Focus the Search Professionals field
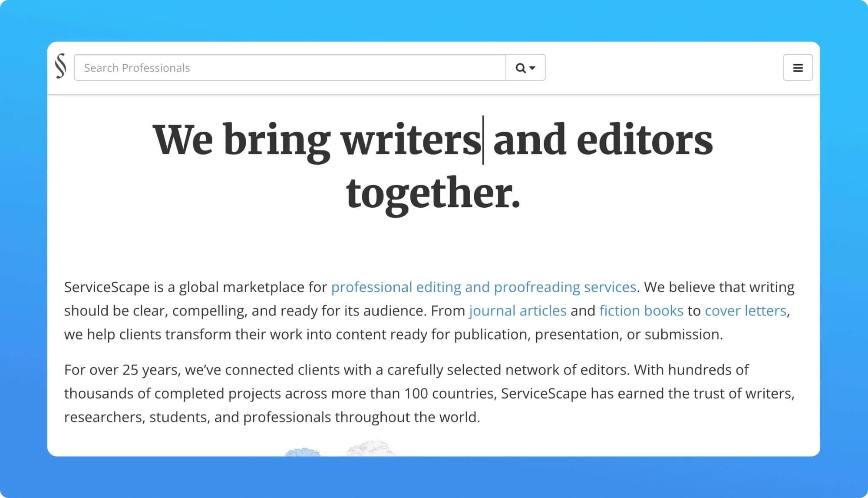The height and width of the screenshot is (498, 868). (x=290, y=67)
